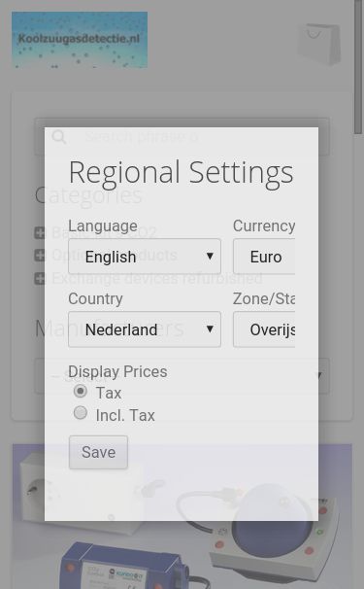Click the magnifier search icon

click(59, 137)
